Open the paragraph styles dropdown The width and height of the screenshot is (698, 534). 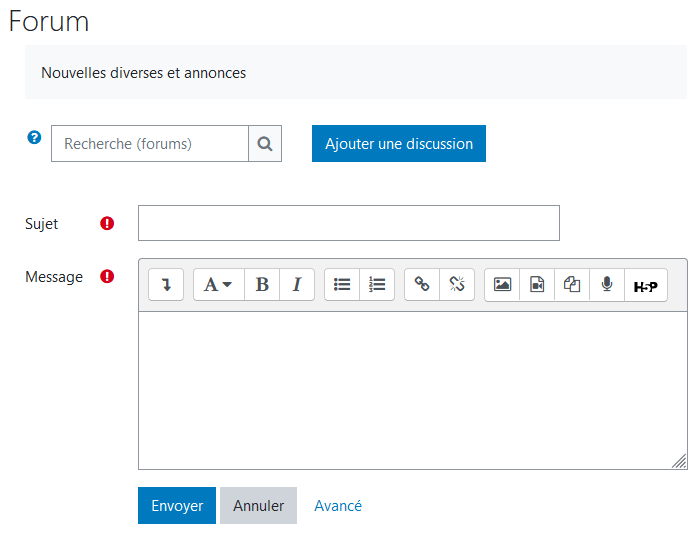click(218, 285)
